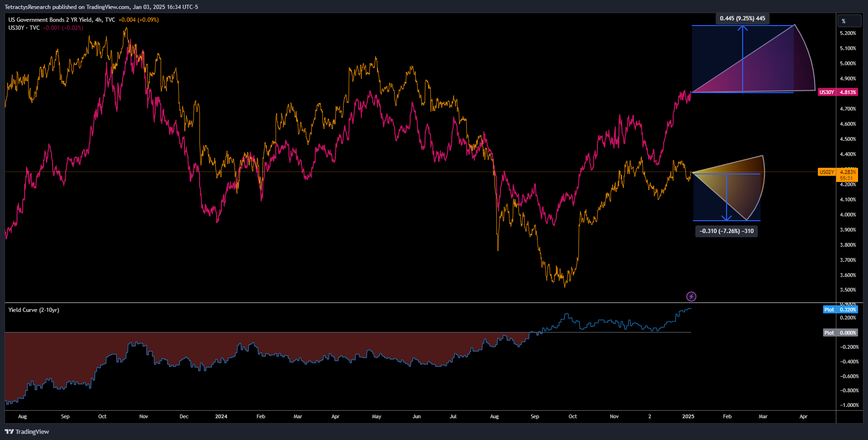Click the Plot 0.320% value label

[840, 310]
